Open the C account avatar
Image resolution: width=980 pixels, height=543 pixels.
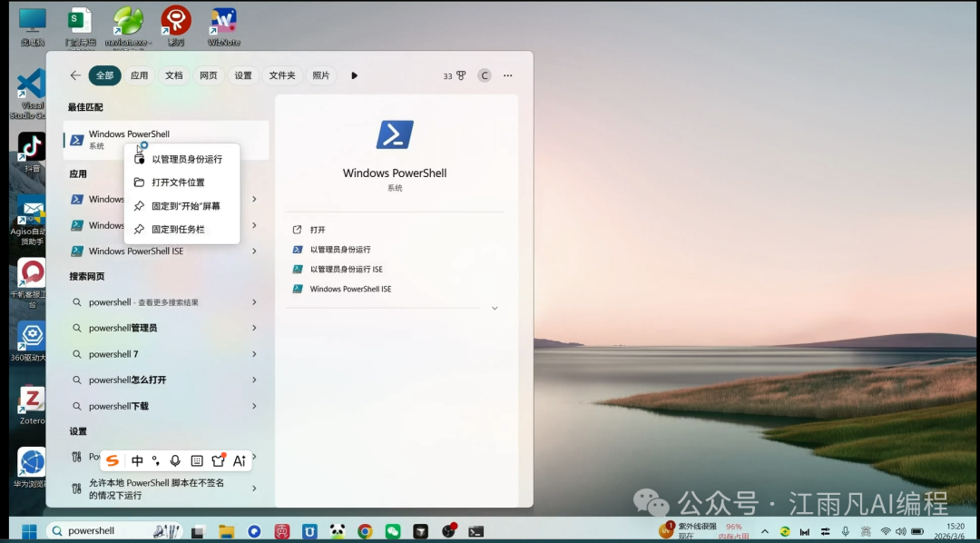[485, 75]
